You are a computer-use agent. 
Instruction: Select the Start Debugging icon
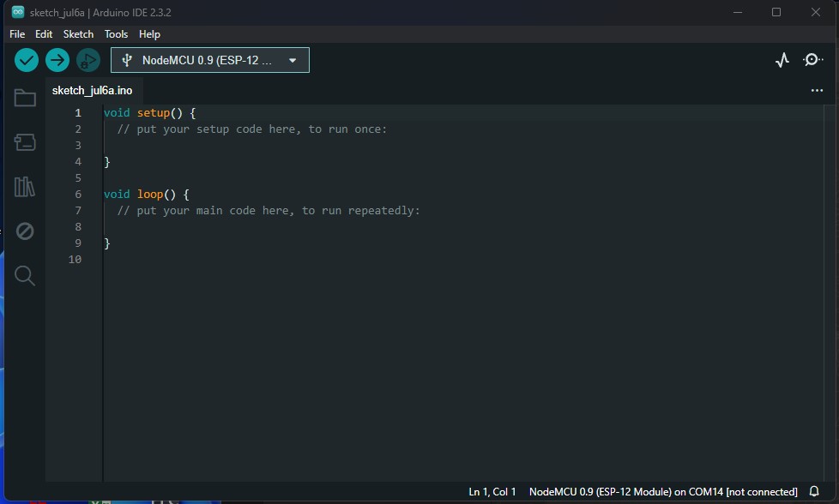(88, 60)
